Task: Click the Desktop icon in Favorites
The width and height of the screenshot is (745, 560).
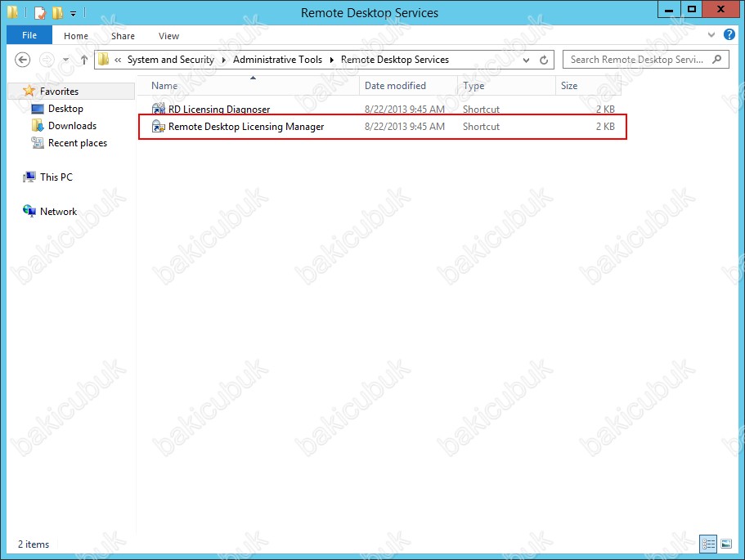Action: pos(38,109)
